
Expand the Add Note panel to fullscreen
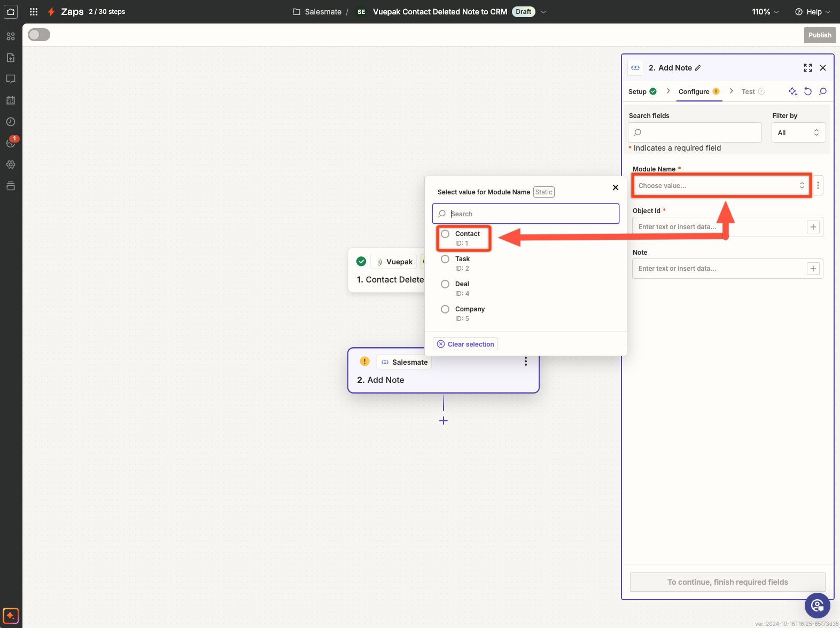[x=807, y=68]
